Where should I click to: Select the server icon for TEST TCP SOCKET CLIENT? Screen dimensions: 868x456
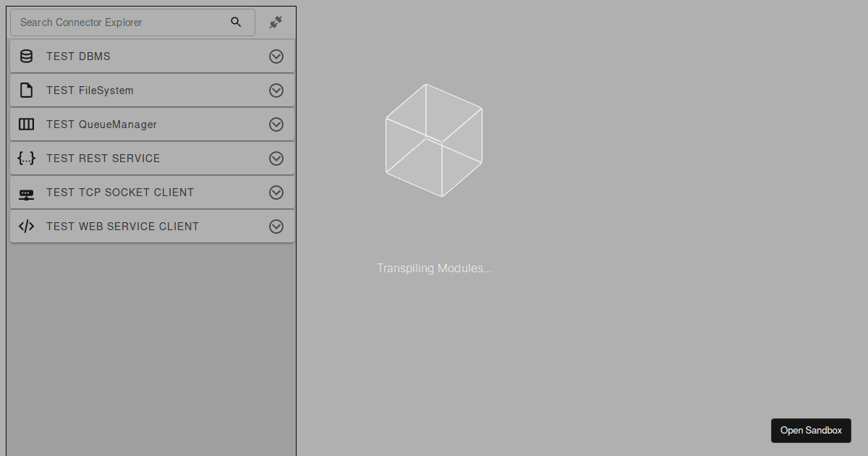tap(26, 193)
